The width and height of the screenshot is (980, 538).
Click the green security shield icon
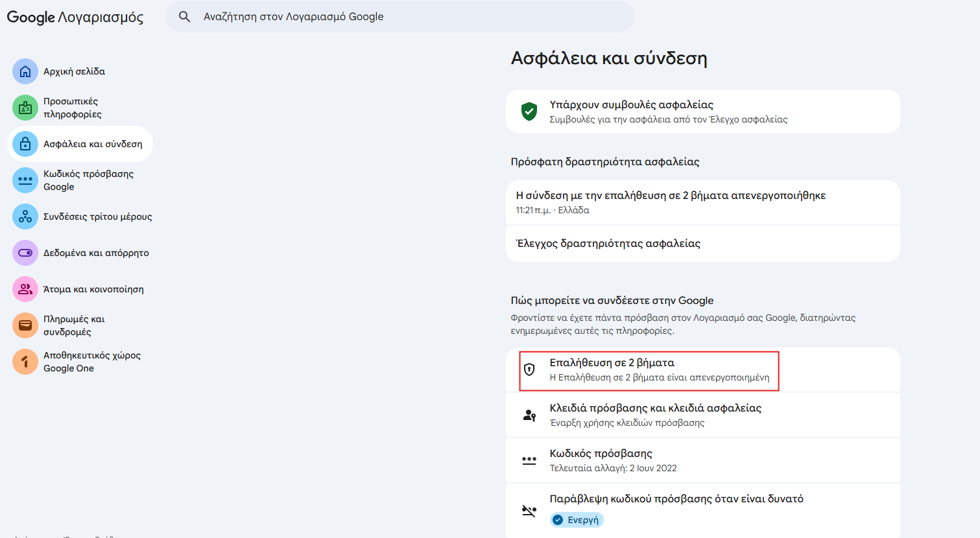tap(529, 111)
